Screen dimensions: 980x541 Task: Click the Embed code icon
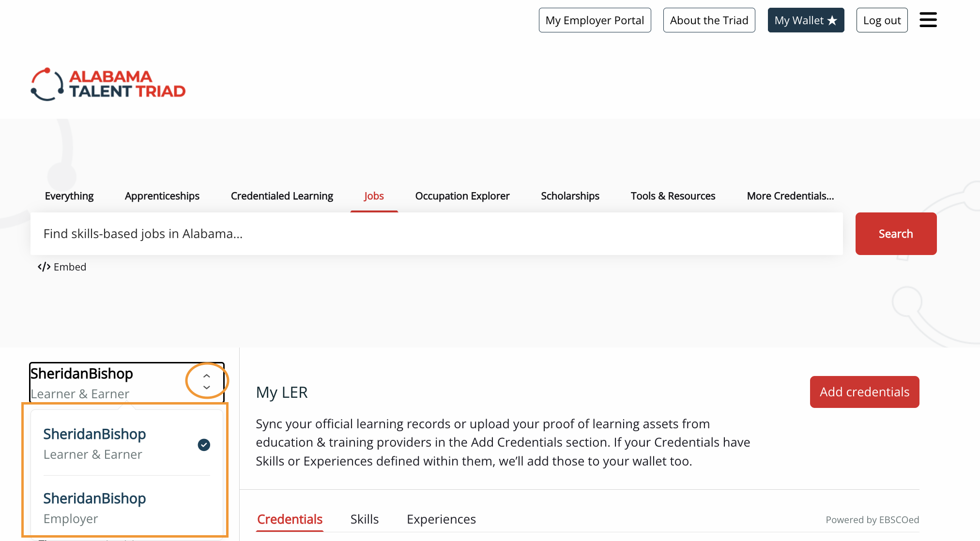click(44, 267)
